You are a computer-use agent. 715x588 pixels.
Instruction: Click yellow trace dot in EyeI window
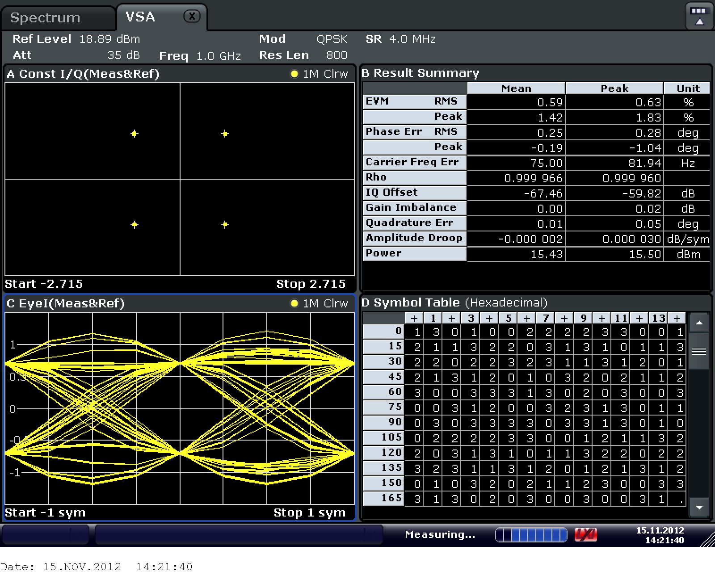pos(294,304)
